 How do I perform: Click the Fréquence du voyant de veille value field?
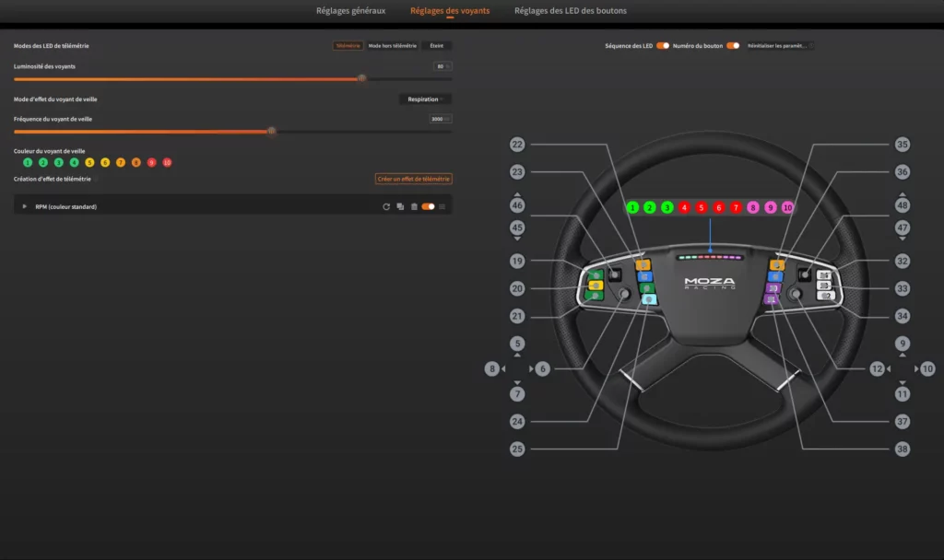click(440, 119)
